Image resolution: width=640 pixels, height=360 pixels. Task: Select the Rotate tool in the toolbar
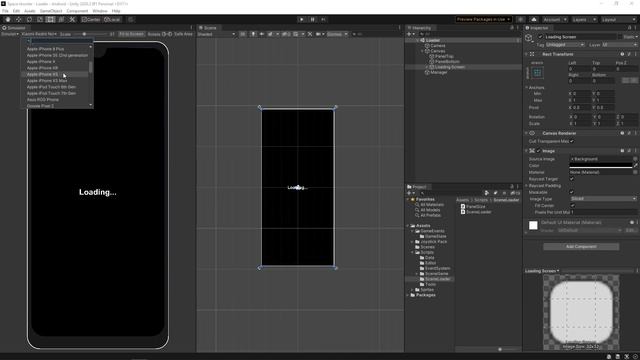click(x=29, y=20)
